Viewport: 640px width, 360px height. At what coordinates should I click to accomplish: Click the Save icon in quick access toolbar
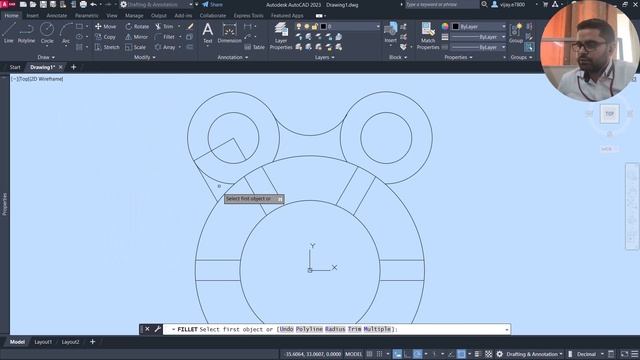point(43,4)
